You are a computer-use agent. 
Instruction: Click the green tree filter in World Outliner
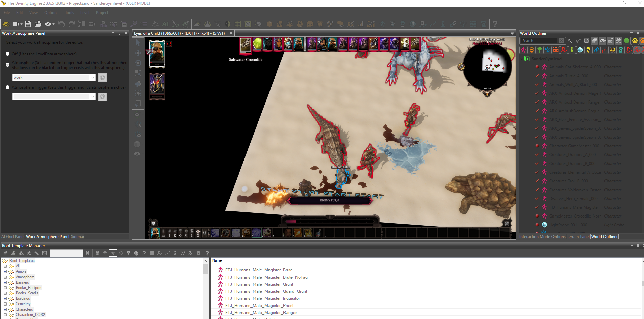click(x=540, y=50)
